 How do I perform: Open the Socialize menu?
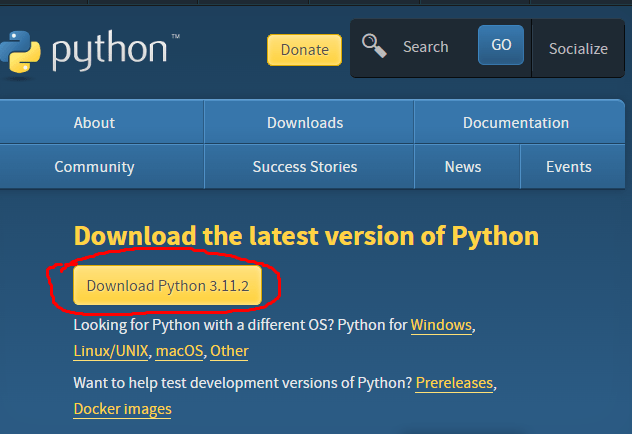tap(578, 48)
